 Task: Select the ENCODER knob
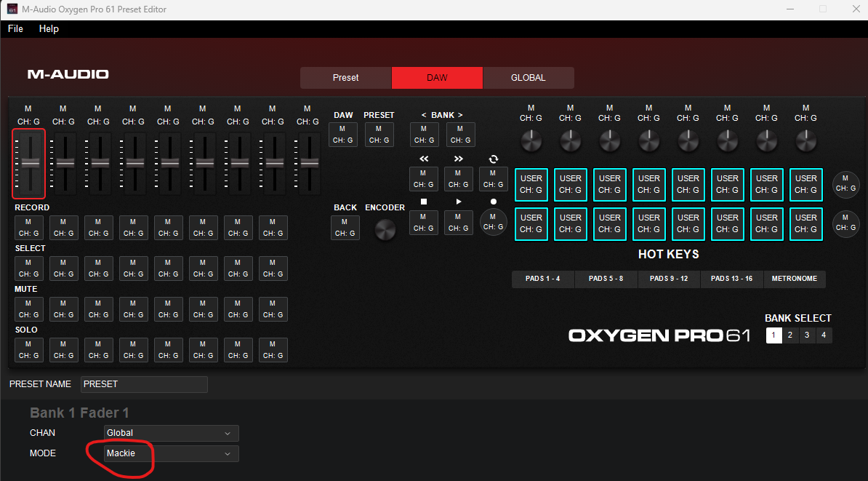point(385,229)
